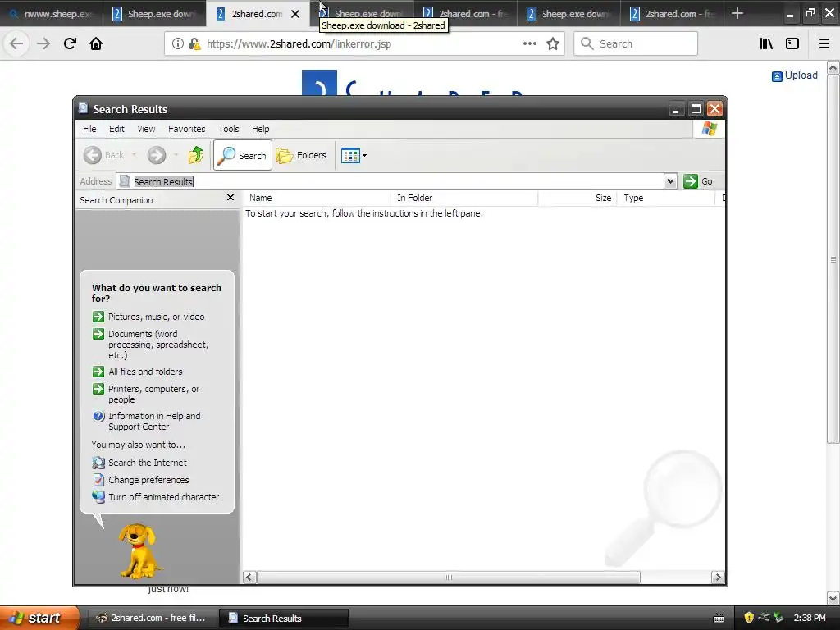
Task: Click the Up folder icon in Explorer toolbar
Action: (x=195, y=155)
